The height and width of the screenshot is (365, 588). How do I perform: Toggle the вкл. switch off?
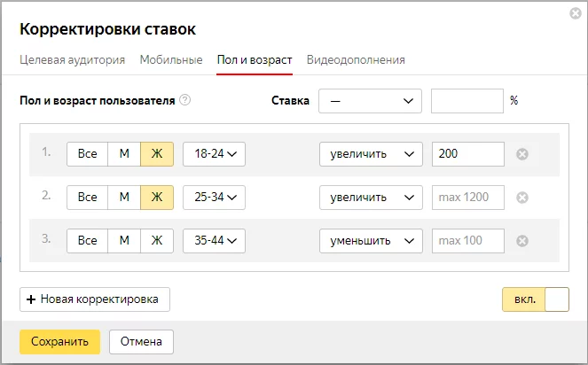tap(536, 299)
